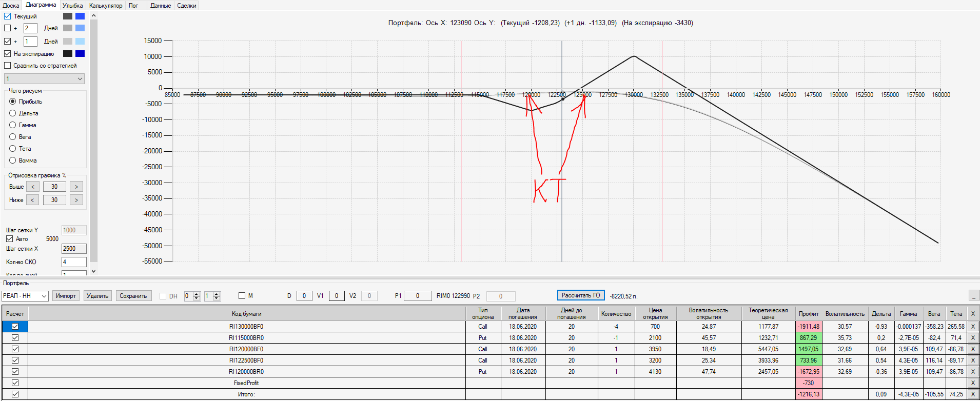Screen dimensions: 980x401
Task: Click the blue swatch beside Текущий
Action: 80,16
